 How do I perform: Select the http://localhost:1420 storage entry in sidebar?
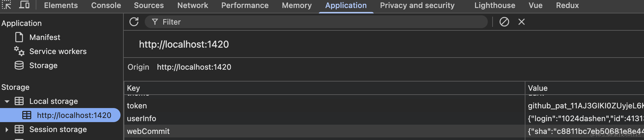coord(74,115)
